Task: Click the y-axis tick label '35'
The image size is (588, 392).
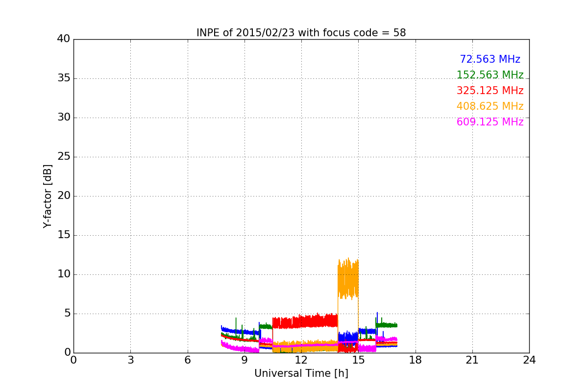Action: click(63, 78)
